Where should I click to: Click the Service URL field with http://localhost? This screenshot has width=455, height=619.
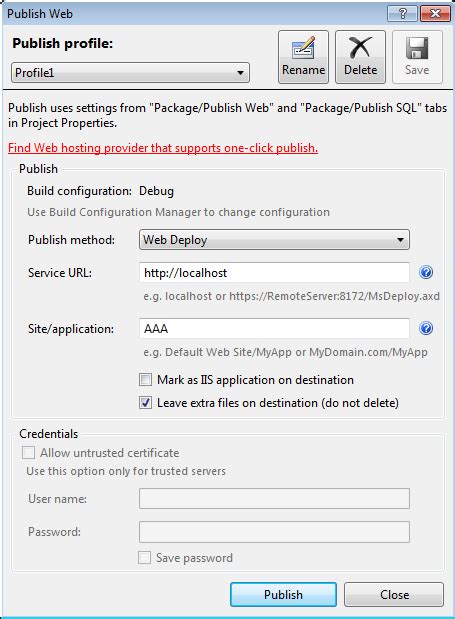[274, 273]
